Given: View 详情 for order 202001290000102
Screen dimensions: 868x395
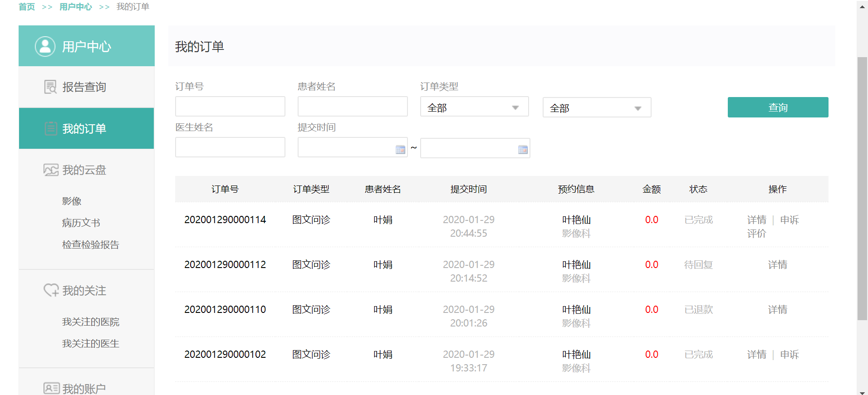Looking at the screenshot, I should (x=757, y=354).
